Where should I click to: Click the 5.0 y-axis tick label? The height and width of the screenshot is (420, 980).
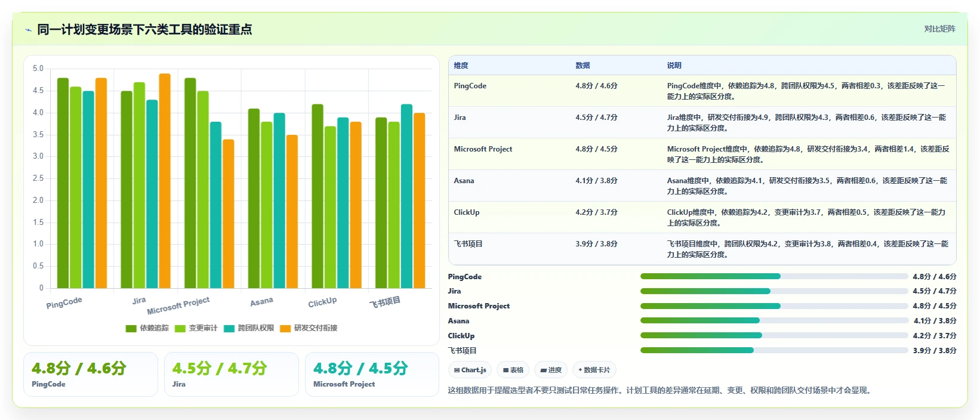(38, 69)
